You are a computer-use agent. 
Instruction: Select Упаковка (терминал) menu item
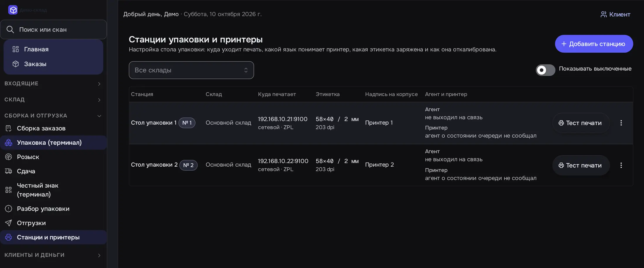(x=53, y=142)
